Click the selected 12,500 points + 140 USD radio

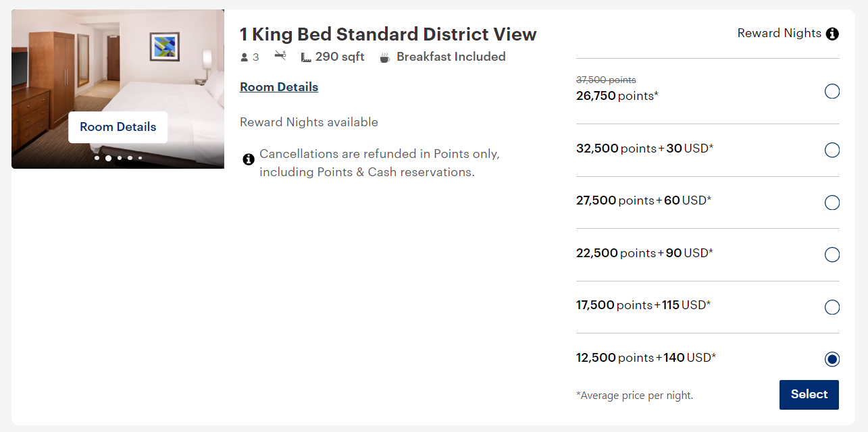coord(832,359)
